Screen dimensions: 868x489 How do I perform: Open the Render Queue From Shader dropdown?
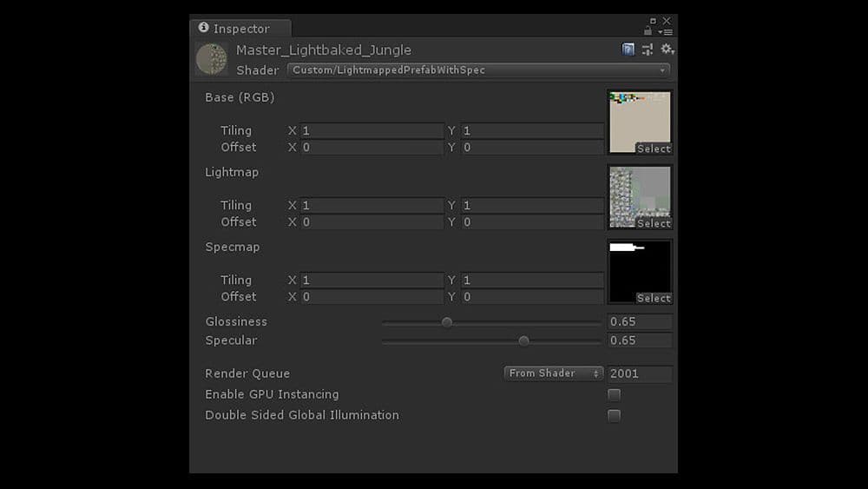point(553,373)
